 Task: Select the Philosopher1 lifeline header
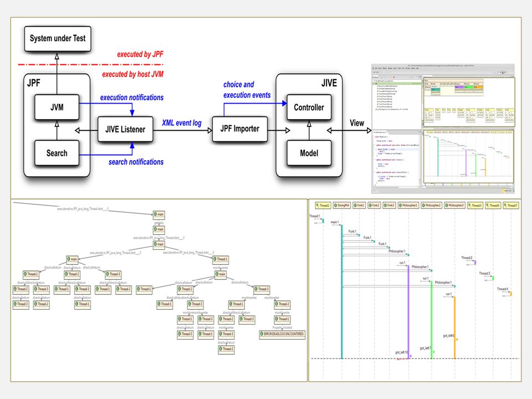408,205
